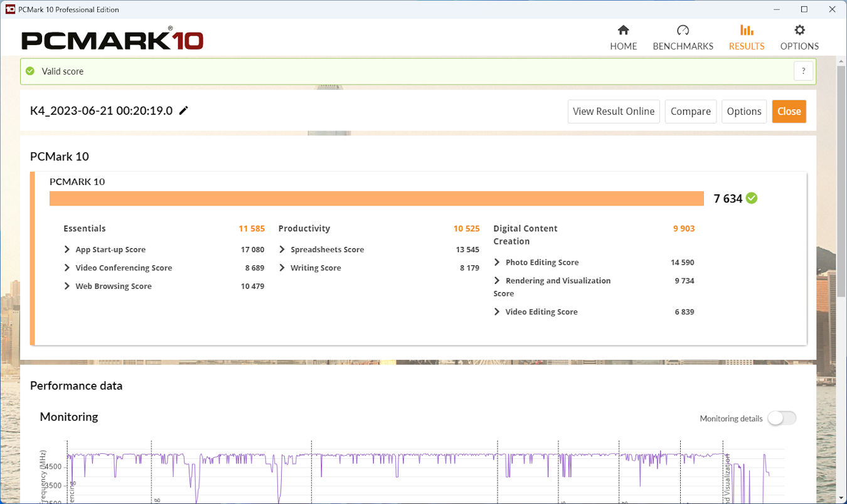Click the Digital Content Creation score 9 903
This screenshot has height=504, width=847.
tap(684, 228)
